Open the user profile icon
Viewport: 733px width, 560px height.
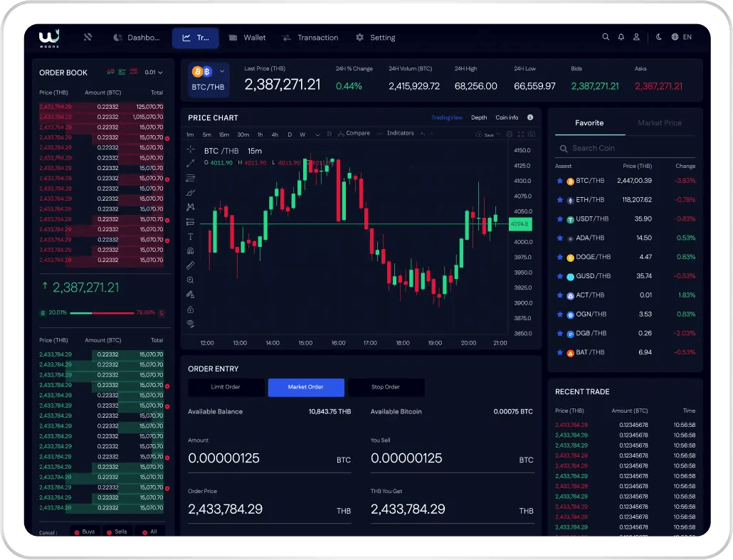pyautogui.click(x=636, y=37)
